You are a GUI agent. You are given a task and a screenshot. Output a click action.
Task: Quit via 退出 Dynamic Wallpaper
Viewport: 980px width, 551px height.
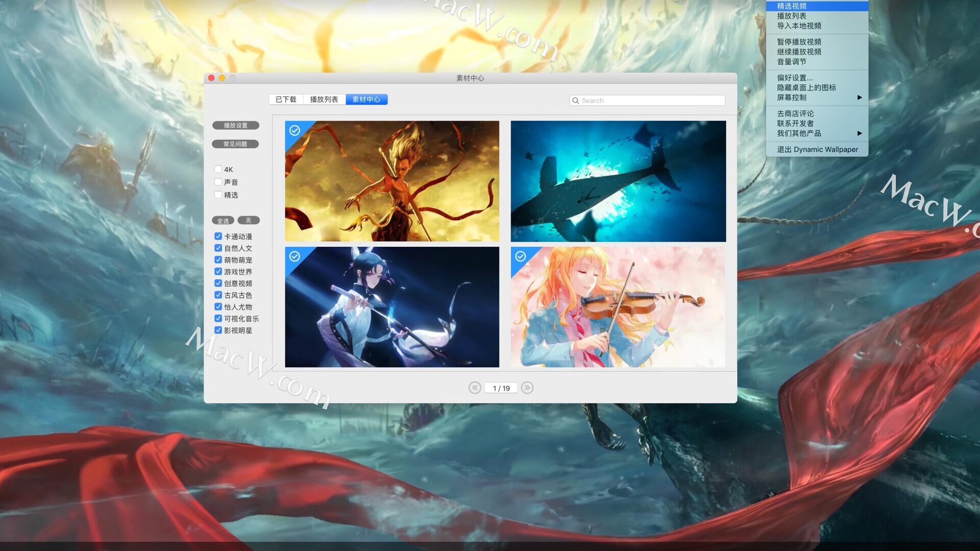click(817, 149)
